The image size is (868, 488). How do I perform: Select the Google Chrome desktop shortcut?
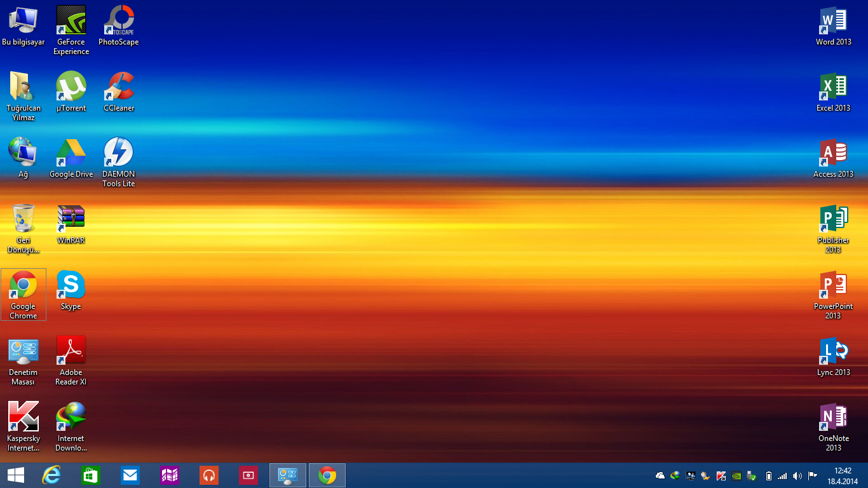23,295
